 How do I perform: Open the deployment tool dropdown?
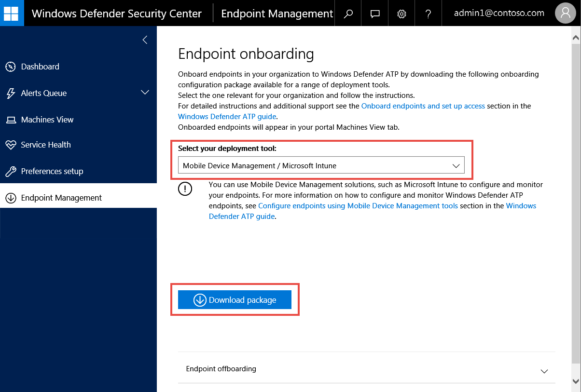pos(321,165)
